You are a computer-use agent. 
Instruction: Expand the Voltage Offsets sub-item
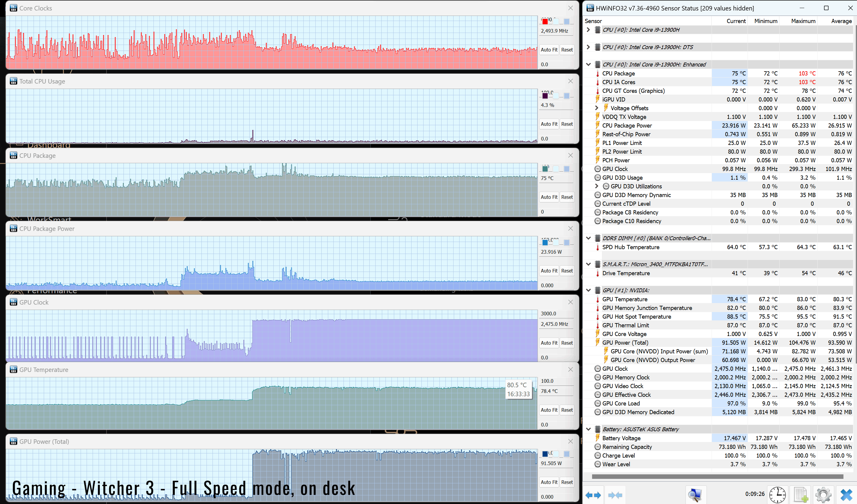click(597, 108)
